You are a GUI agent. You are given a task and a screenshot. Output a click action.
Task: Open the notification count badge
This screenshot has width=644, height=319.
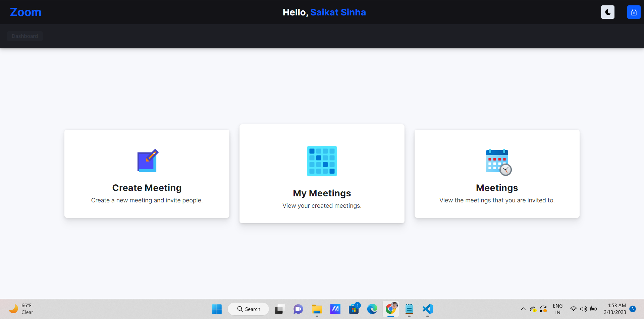tap(633, 309)
